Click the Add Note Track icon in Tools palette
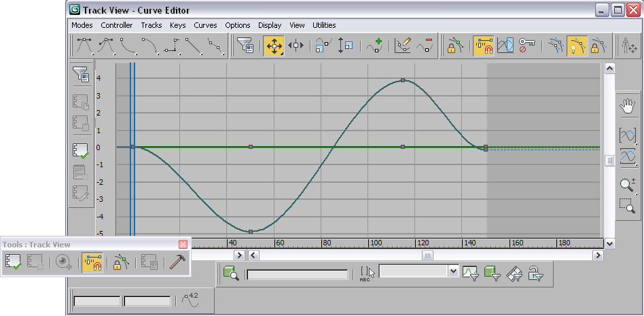The image size is (644, 316). [64, 262]
